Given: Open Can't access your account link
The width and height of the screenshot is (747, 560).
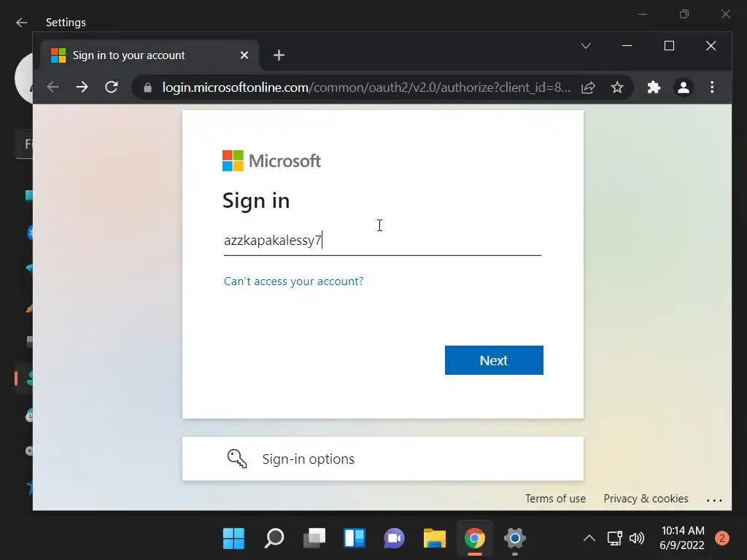Looking at the screenshot, I should click(293, 281).
